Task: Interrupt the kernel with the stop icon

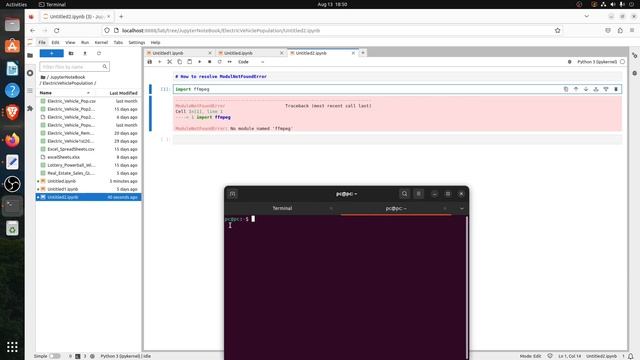Action: coord(209,62)
